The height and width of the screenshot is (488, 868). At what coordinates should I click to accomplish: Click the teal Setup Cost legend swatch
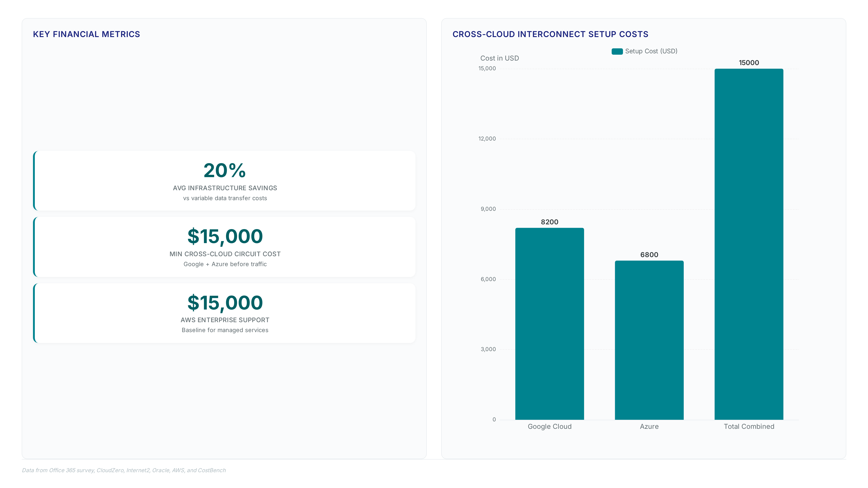click(x=617, y=51)
